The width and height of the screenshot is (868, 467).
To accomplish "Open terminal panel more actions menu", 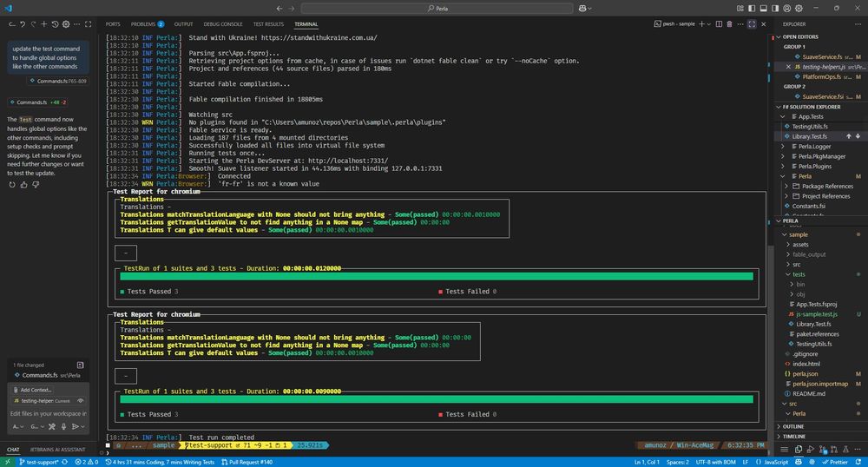I will tap(740, 24).
